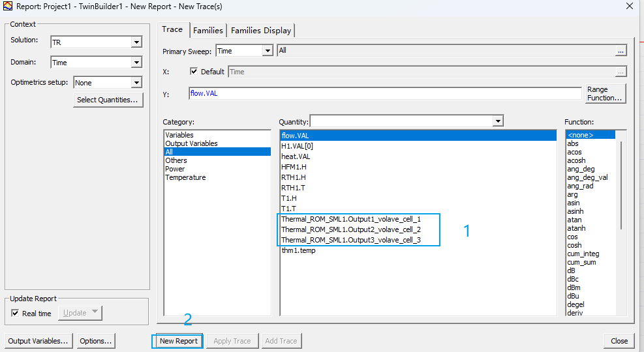
Task: Click the Range Function button
Action: tap(604, 94)
